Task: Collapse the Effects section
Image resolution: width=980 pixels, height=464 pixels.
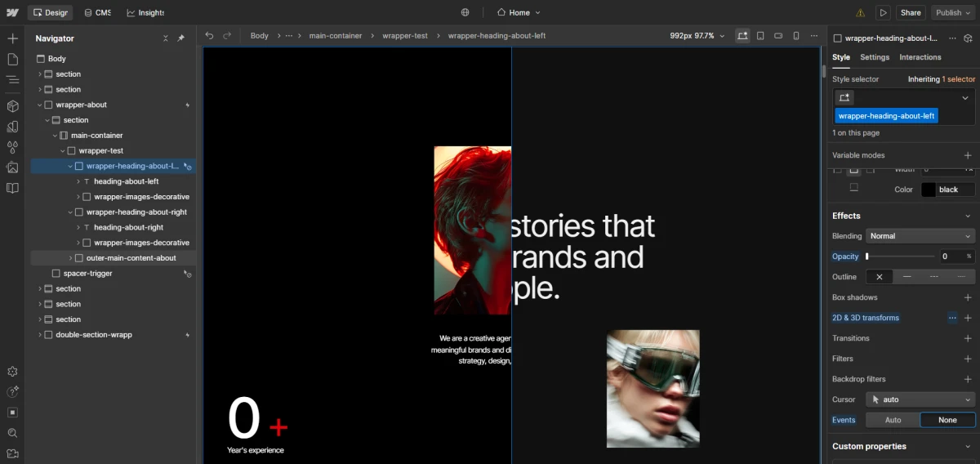Action: click(x=968, y=216)
